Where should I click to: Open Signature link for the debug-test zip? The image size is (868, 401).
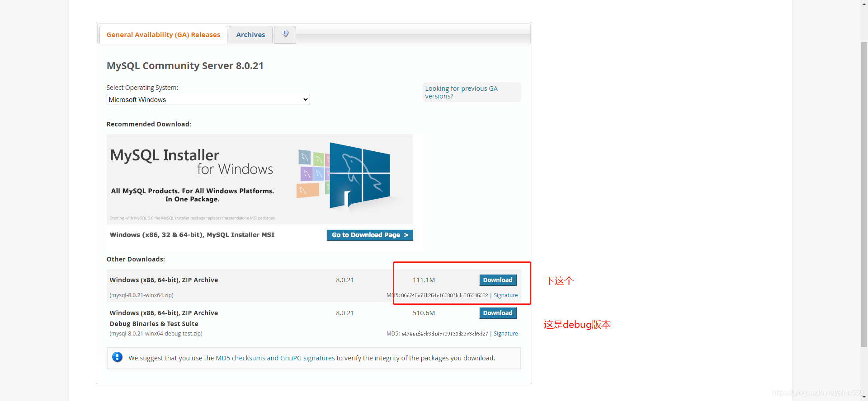(x=505, y=334)
